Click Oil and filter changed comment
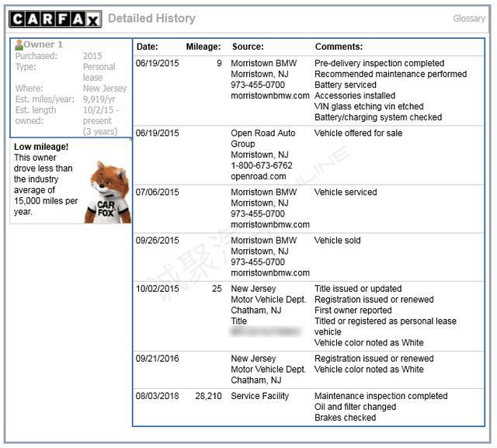Screen dimensions: 497x448 tap(355, 407)
